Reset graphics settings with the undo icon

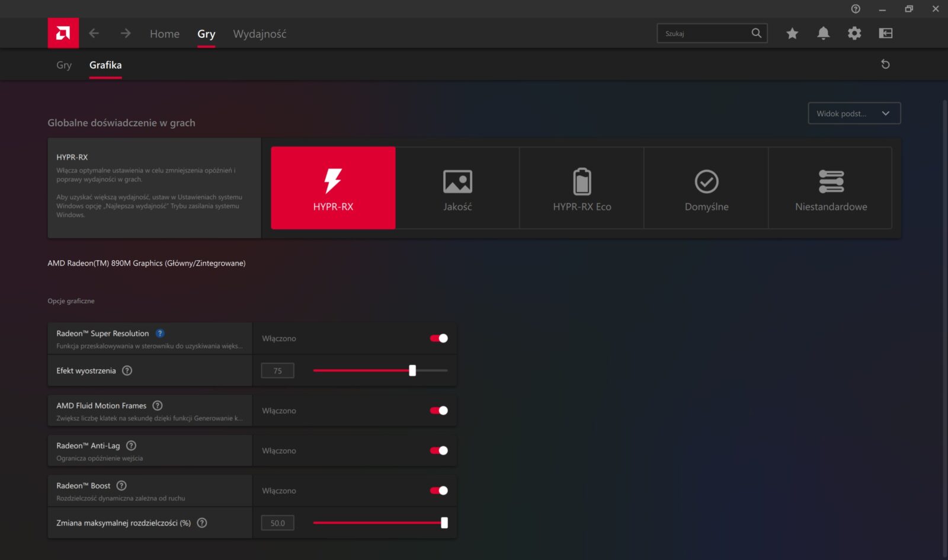coord(885,64)
